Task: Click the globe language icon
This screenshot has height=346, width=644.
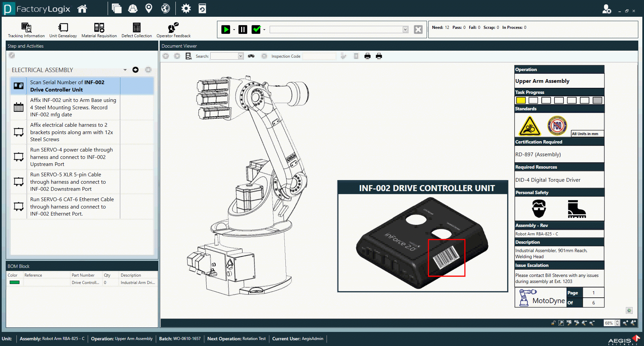Action: (x=165, y=9)
